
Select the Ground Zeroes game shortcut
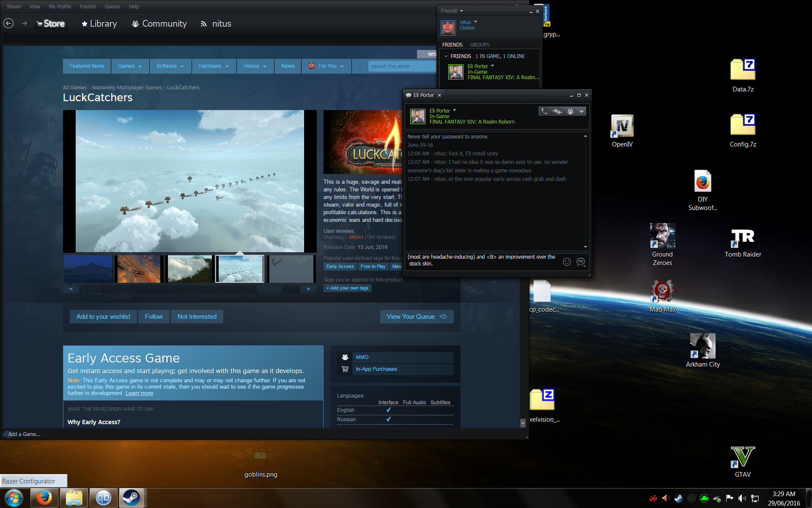[x=662, y=244]
